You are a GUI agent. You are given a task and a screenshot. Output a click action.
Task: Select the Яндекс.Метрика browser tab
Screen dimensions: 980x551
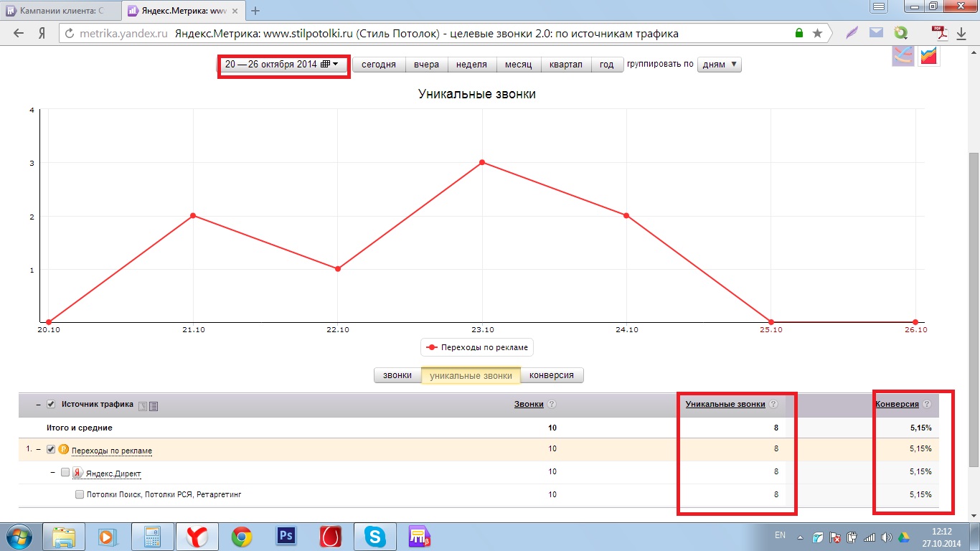click(184, 11)
